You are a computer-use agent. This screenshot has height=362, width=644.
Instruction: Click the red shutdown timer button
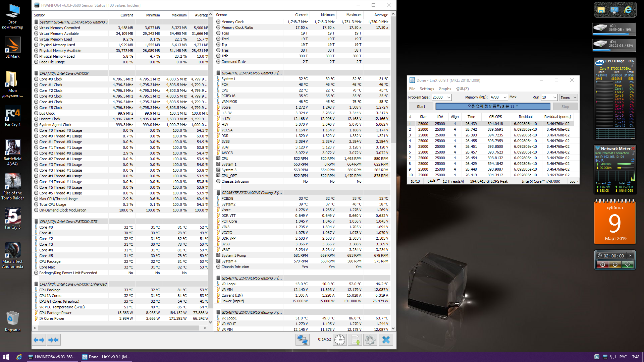pos(602,264)
